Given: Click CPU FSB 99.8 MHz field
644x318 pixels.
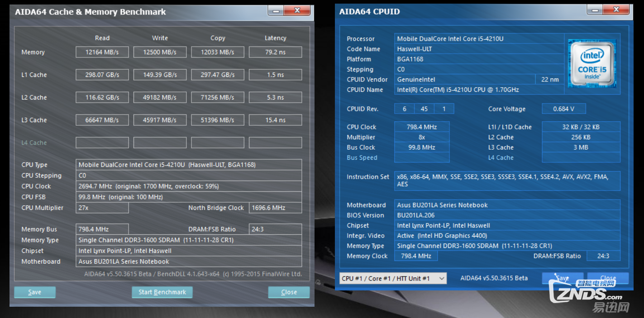Looking at the screenshot, I should (189, 197).
